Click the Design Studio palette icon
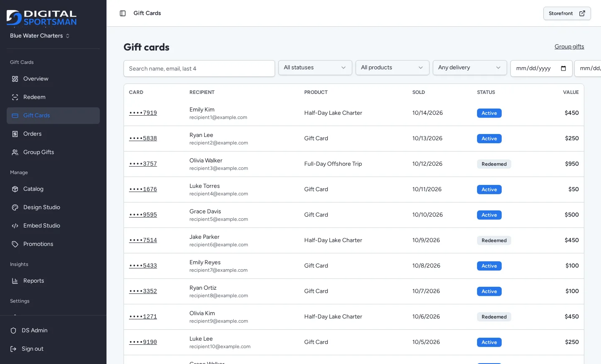This screenshot has height=364, width=601. point(15,207)
